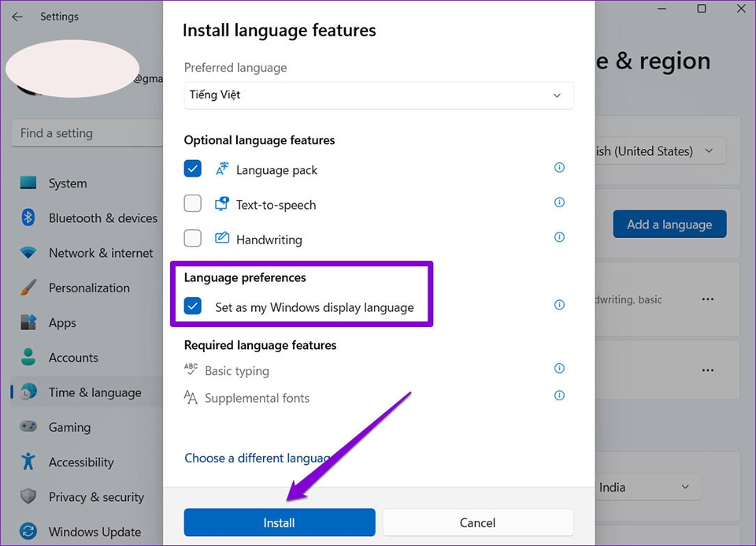Click the Cancel button

478,522
